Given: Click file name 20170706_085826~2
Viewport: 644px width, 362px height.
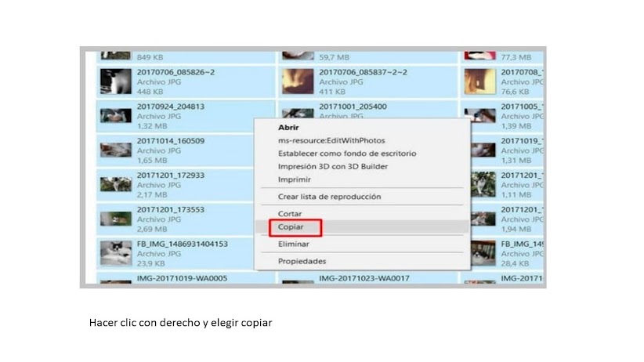Looking at the screenshot, I should [x=175, y=72].
